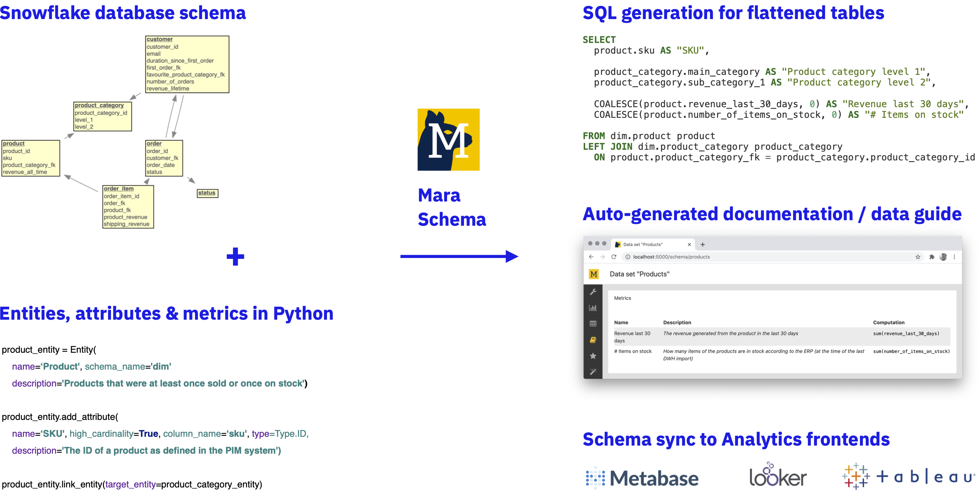Open site info via the address bar info icon
The width and height of the screenshot is (980, 490).
tap(628, 257)
